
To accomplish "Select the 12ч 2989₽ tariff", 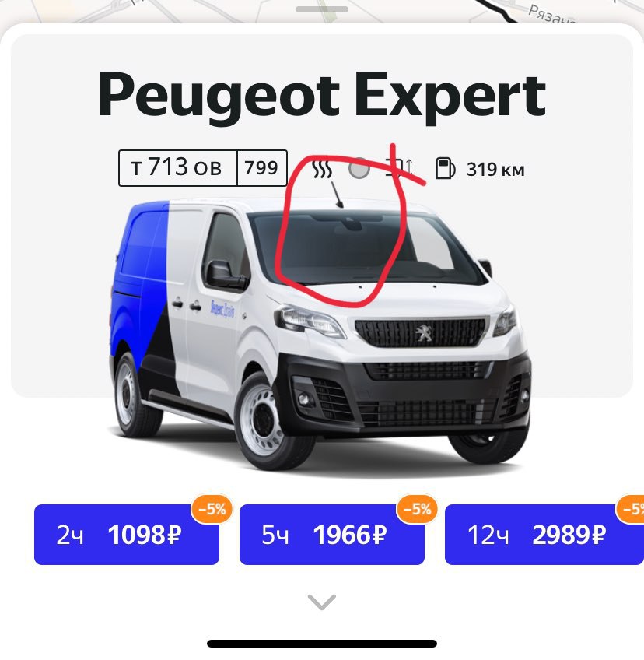I will coord(544,535).
